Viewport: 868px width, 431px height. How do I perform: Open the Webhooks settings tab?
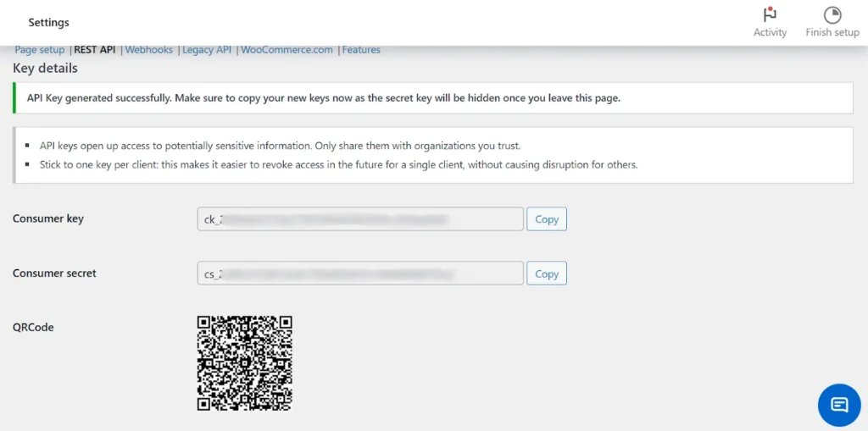(149, 50)
